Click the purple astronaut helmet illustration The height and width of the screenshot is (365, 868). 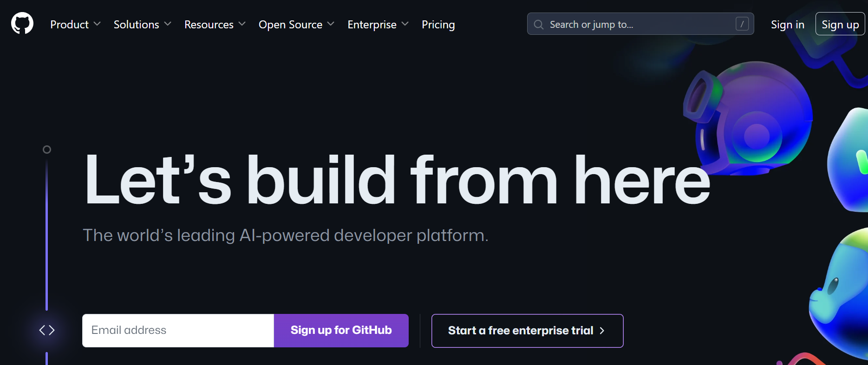pos(748,118)
